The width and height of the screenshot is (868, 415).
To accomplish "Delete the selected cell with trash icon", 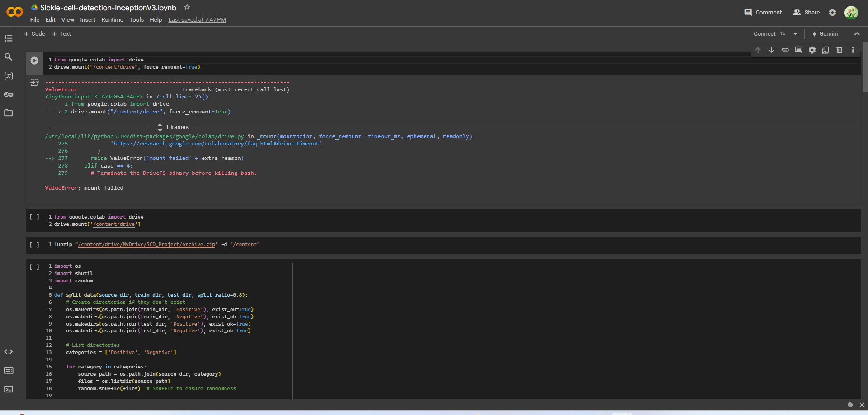I will pyautogui.click(x=839, y=50).
